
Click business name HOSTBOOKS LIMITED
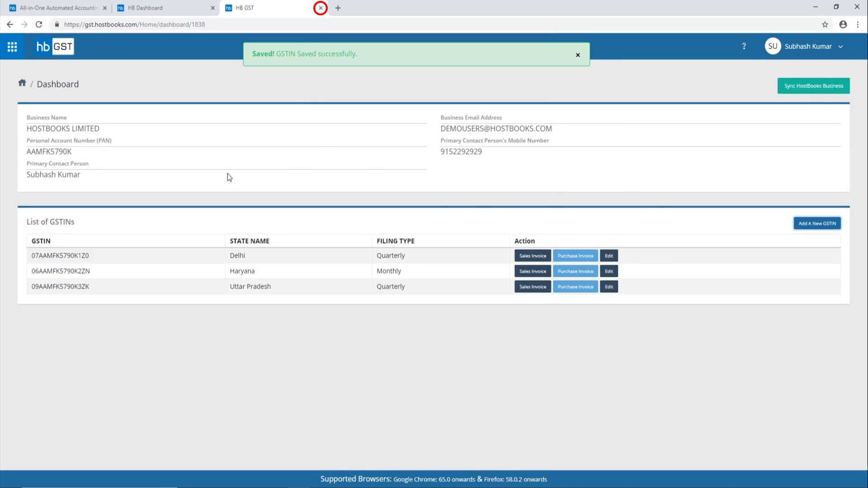point(63,129)
